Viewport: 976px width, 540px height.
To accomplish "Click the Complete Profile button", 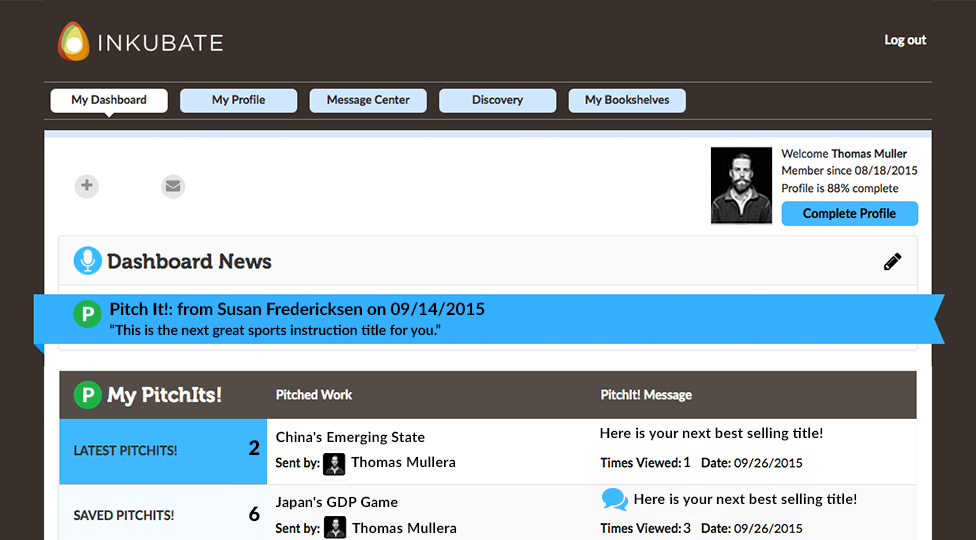I will point(850,213).
